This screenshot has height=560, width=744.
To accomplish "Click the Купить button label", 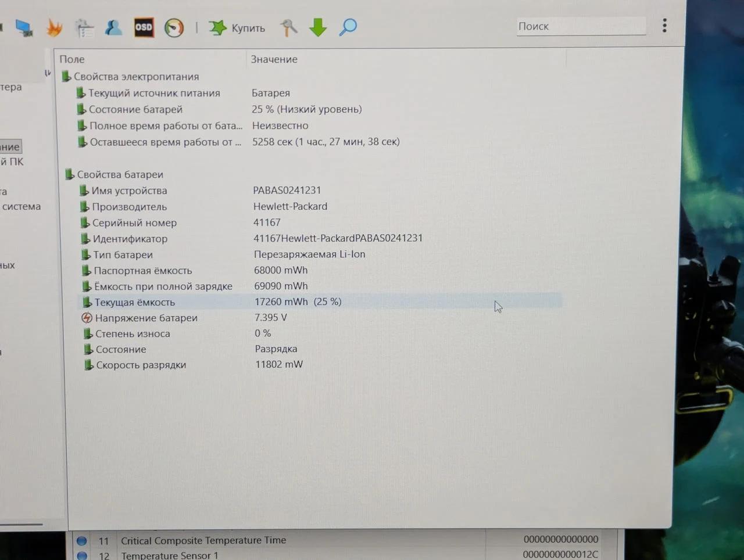I will click(x=248, y=28).
